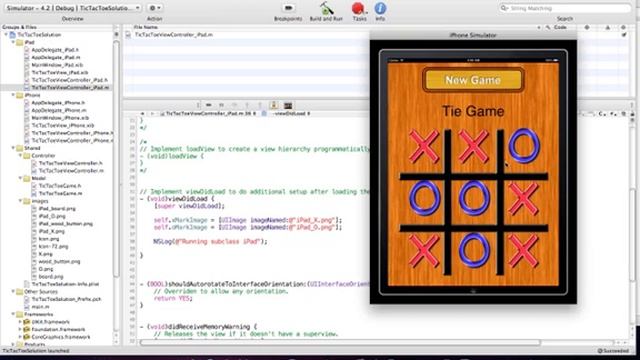Viewport: 640px width, 360px height.
Task: Click the File Name column header
Action: coord(146,27)
